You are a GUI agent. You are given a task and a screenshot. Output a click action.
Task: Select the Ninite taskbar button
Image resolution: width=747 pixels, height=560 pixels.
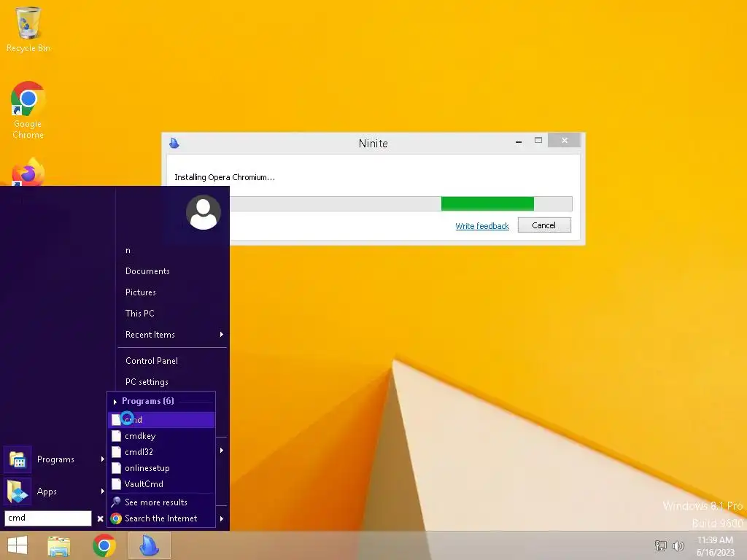point(149,545)
